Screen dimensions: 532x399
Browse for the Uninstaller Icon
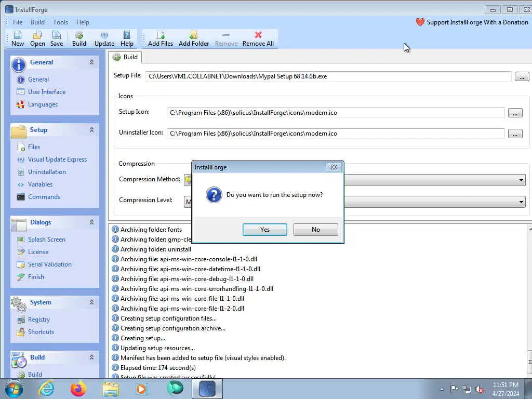(x=515, y=134)
